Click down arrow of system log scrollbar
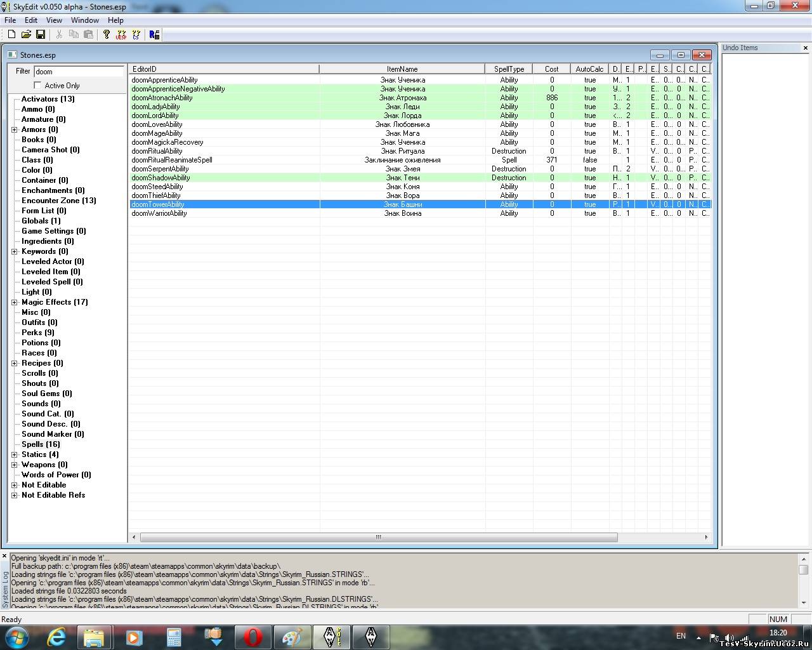 point(803,602)
